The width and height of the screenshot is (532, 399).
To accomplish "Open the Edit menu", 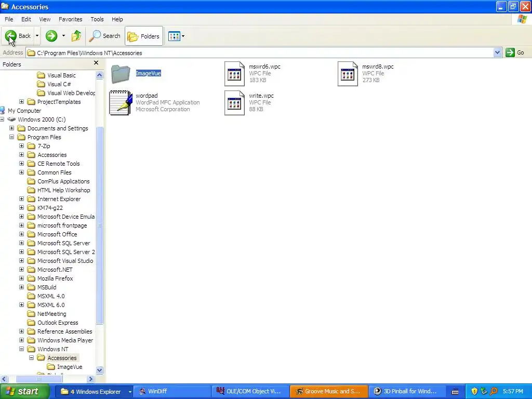I will (26, 19).
